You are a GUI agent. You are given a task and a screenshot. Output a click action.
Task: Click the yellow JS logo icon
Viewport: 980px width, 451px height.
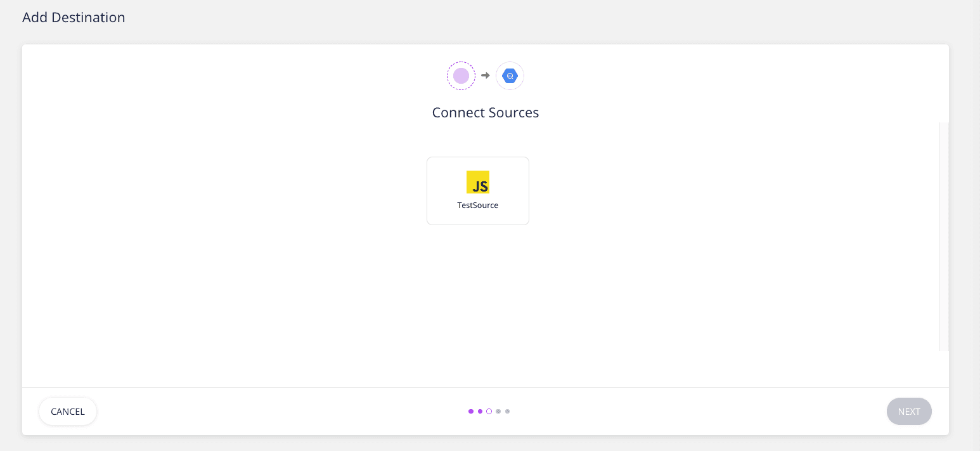(x=478, y=182)
